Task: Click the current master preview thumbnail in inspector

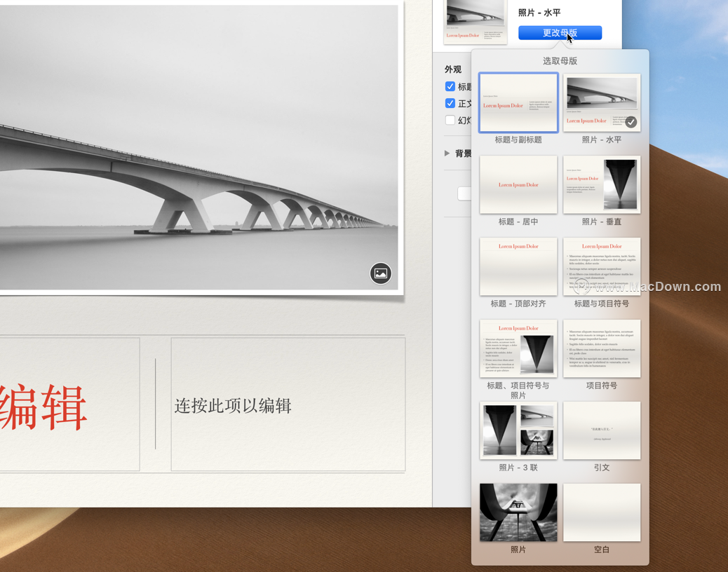Action: (x=476, y=22)
